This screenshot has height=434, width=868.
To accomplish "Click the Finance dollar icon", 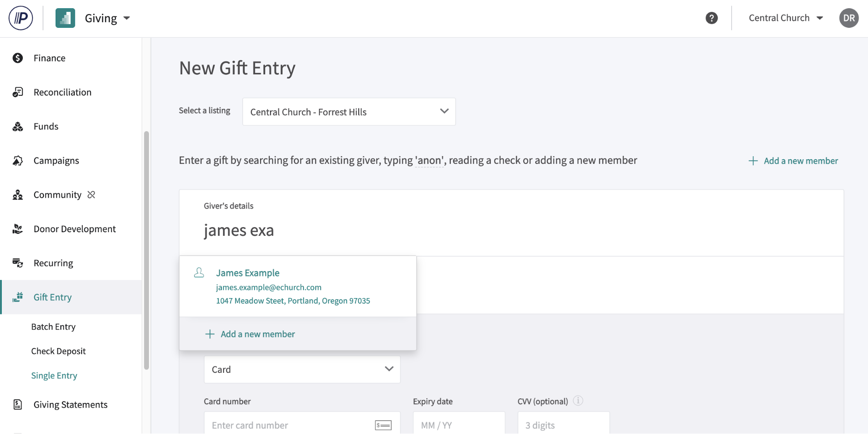I will pyautogui.click(x=18, y=58).
